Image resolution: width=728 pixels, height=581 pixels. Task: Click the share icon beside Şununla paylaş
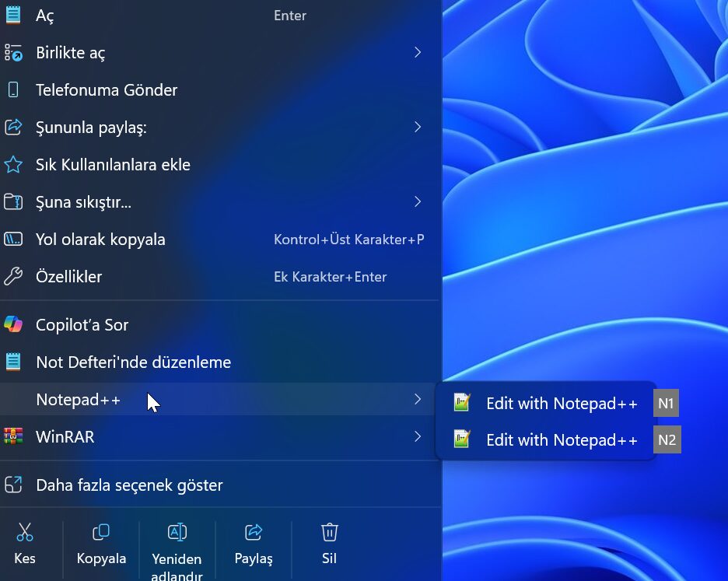pos(13,127)
